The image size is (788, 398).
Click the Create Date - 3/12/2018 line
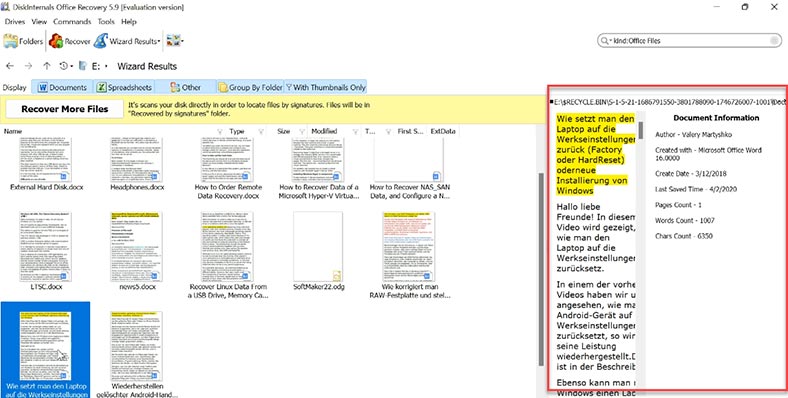691,173
